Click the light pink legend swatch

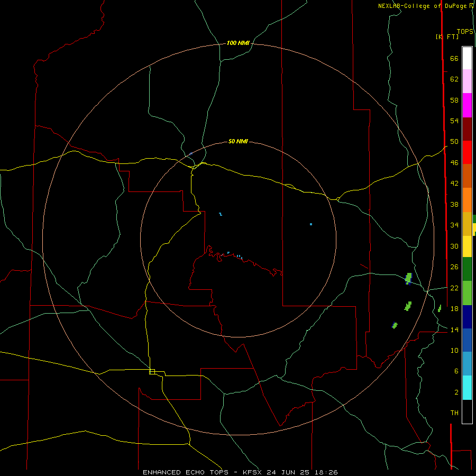[467, 81]
